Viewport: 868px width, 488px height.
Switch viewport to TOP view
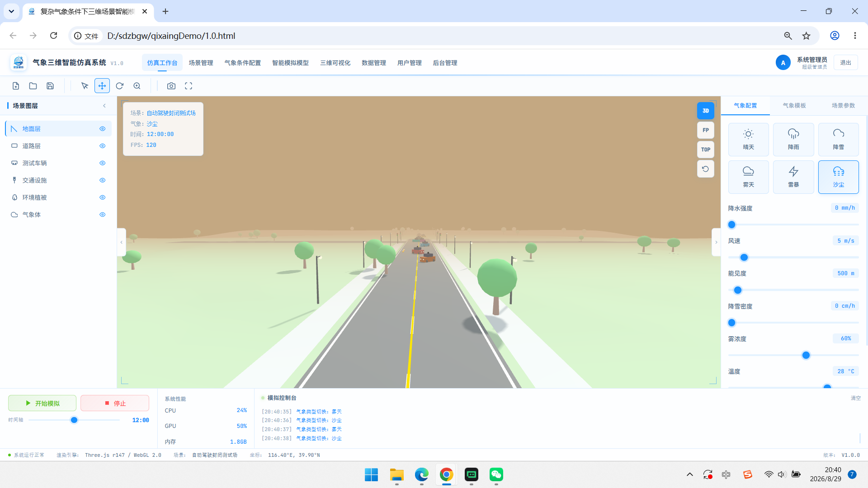pyautogui.click(x=705, y=150)
